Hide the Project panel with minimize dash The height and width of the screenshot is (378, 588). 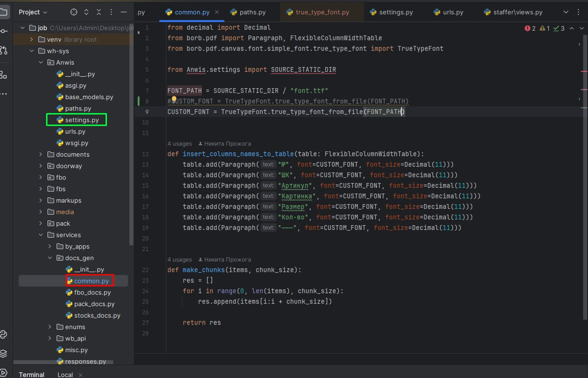click(x=124, y=12)
